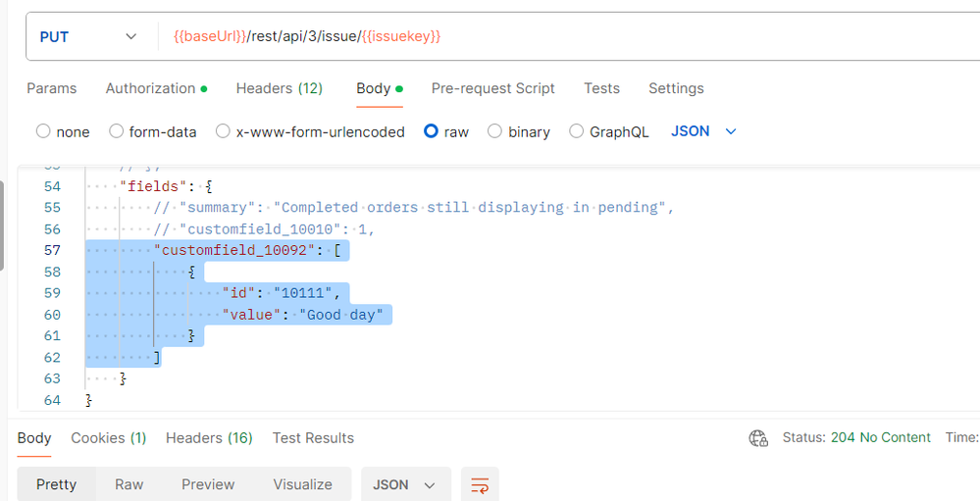Click line number 64 in gutter
Screen dimensions: 980x501
53,400
